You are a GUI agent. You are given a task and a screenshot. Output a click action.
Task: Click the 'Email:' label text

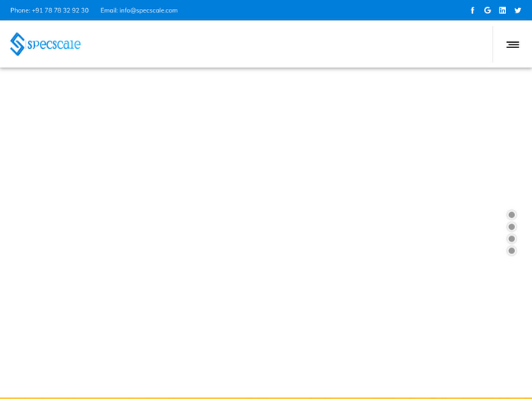coord(109,10)
